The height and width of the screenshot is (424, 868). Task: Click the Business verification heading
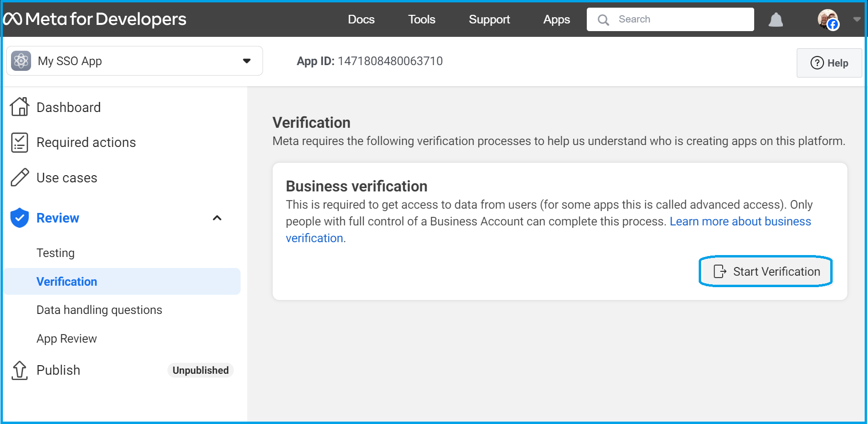(x=357, y=186)
